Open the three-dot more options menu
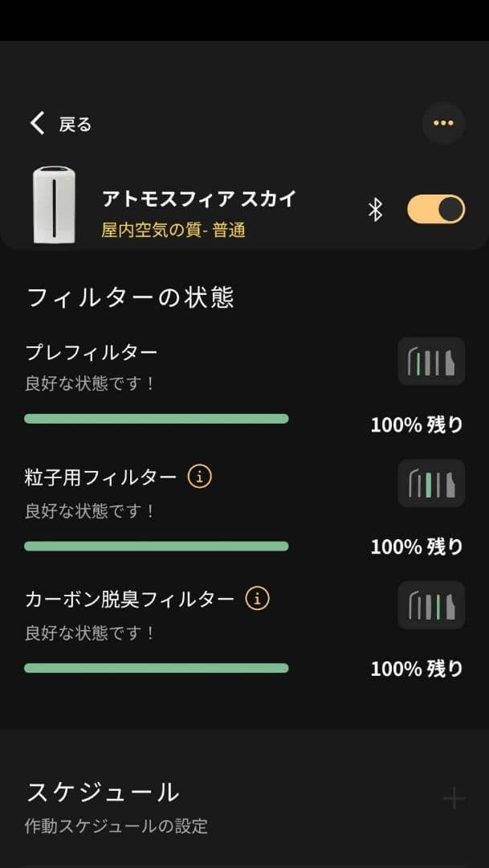The width and height of the screenshot is (489, 868). (443, 123)
